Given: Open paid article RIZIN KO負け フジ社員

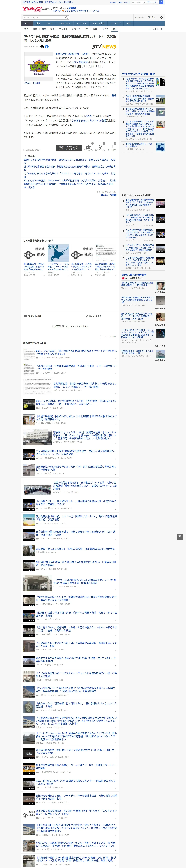Looking at the screenshot, I should point(137,284).
